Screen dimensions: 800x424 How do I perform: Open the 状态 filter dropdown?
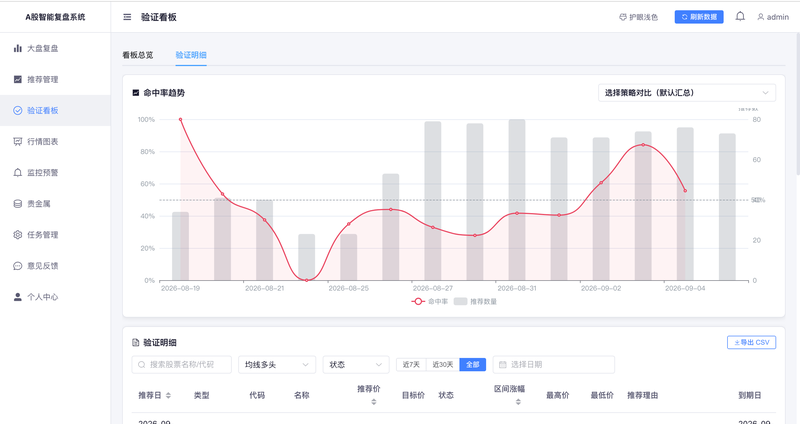[x=356, y=365]
